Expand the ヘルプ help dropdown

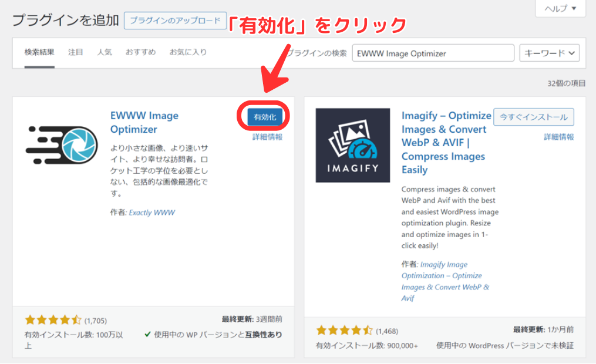[x=560, y=8]
